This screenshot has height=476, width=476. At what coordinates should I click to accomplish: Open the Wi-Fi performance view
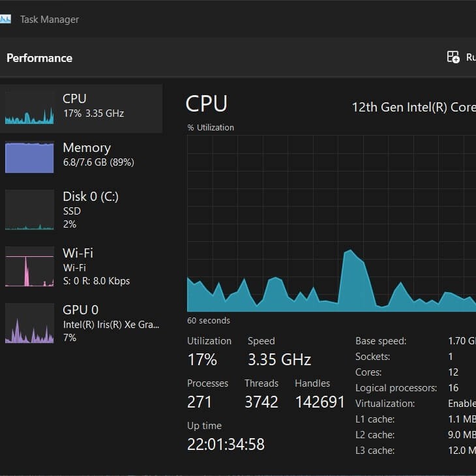click(81, 267)
